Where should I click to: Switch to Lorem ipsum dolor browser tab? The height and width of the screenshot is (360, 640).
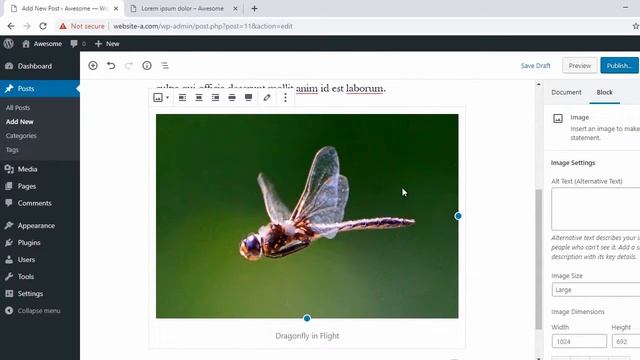click(x=182, y=9)
